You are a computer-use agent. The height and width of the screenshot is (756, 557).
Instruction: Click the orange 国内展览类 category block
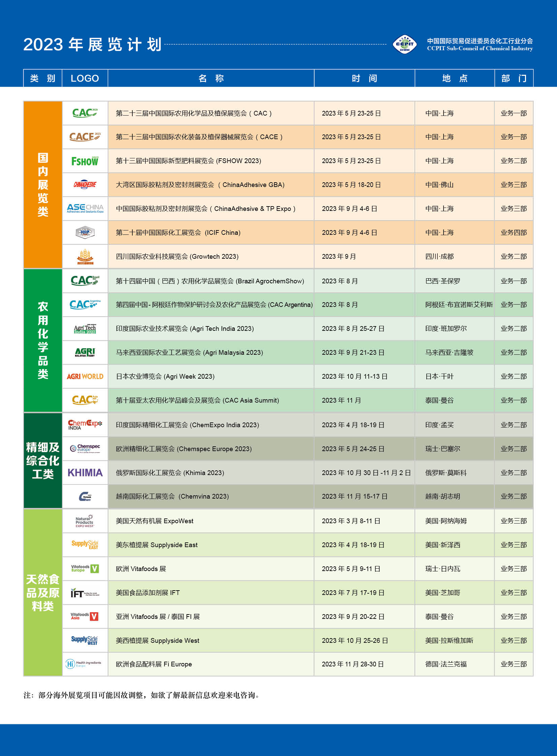pos(43,185)
